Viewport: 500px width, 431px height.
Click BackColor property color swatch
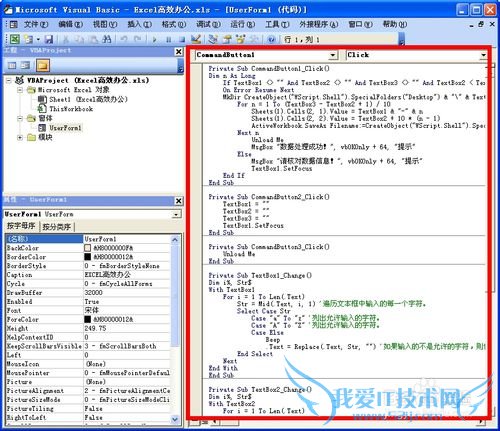tap(87, 248)
